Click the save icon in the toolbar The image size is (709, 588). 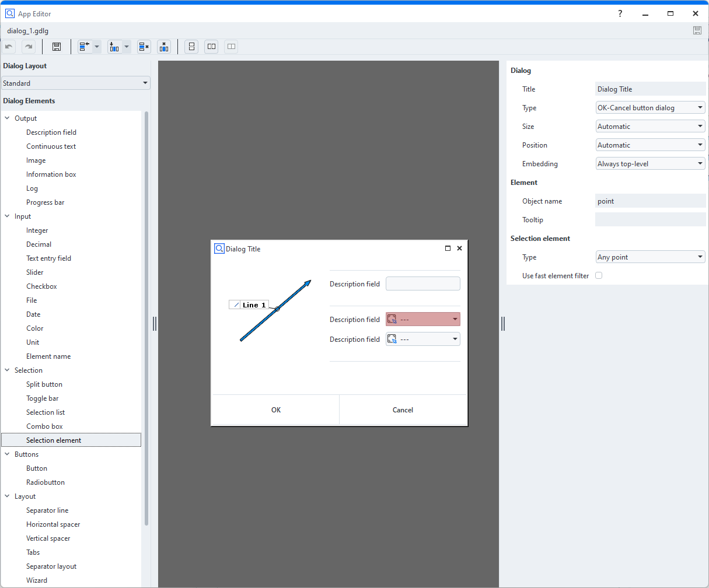click(x=57, y=47)
